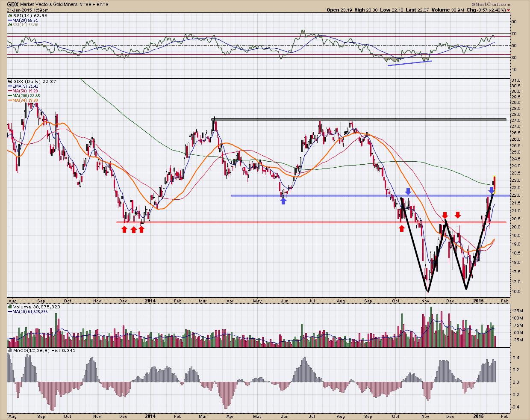
Task: Click the 'MA(200) 22.65' legend text
Action: [27, 96]
